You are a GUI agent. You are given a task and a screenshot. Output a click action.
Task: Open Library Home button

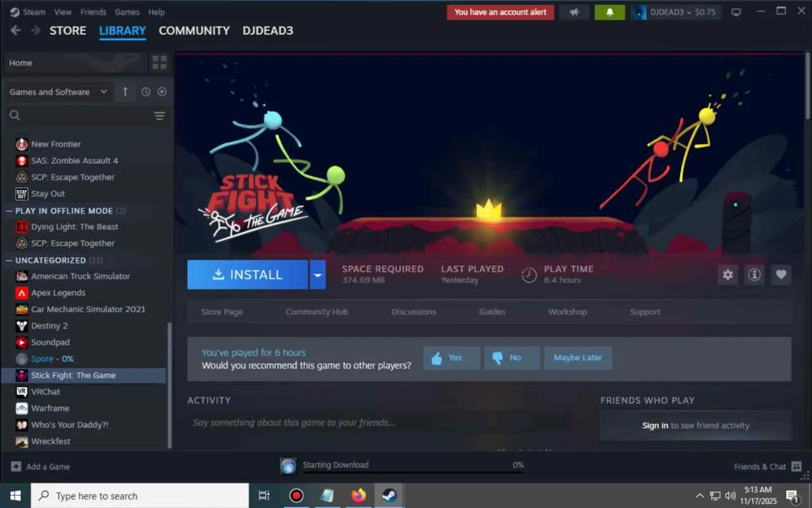[x=75, y=62]
